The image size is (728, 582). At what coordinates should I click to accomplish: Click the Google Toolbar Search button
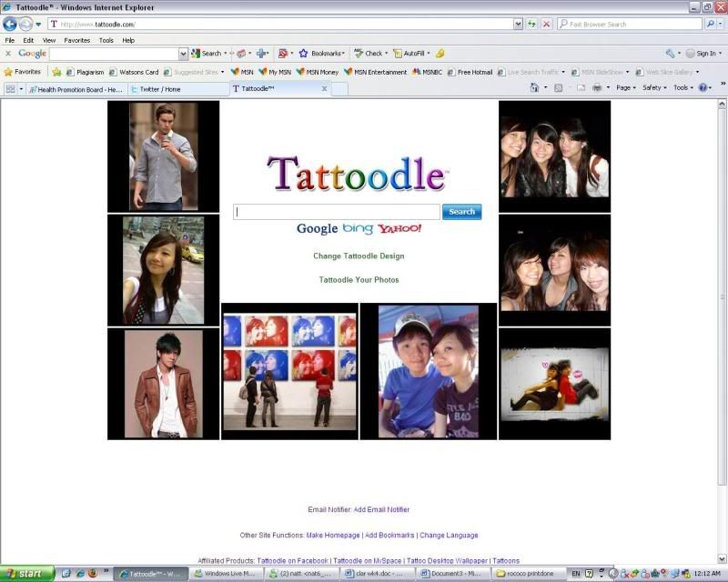(207, 54)
